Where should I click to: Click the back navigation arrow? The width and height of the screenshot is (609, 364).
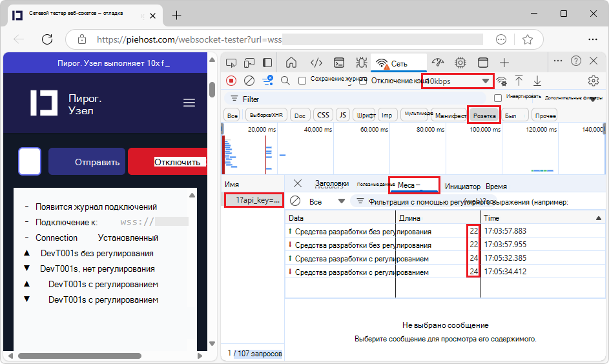click(x=19, y=39)
